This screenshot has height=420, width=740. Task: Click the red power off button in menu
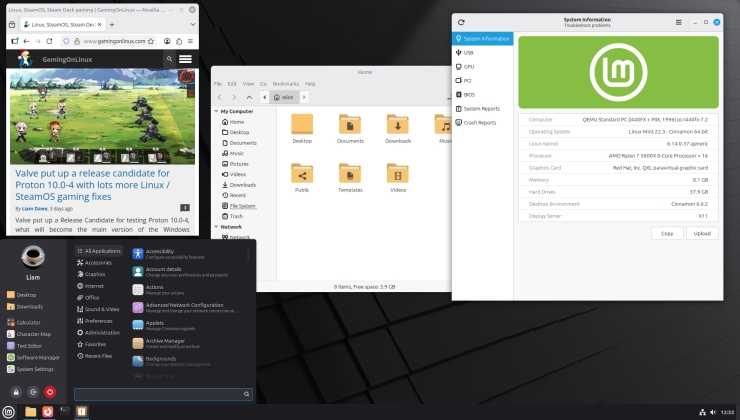pos(49,392)
